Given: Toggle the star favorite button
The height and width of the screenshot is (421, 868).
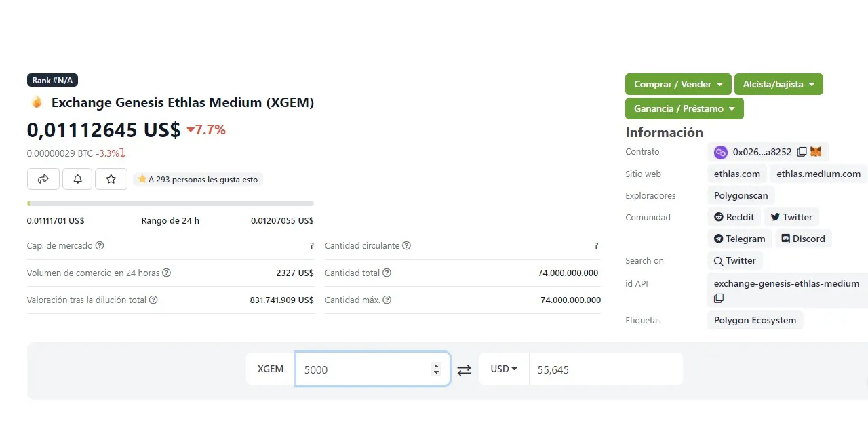Looking at the screenshot, I should tap(111, 179).
